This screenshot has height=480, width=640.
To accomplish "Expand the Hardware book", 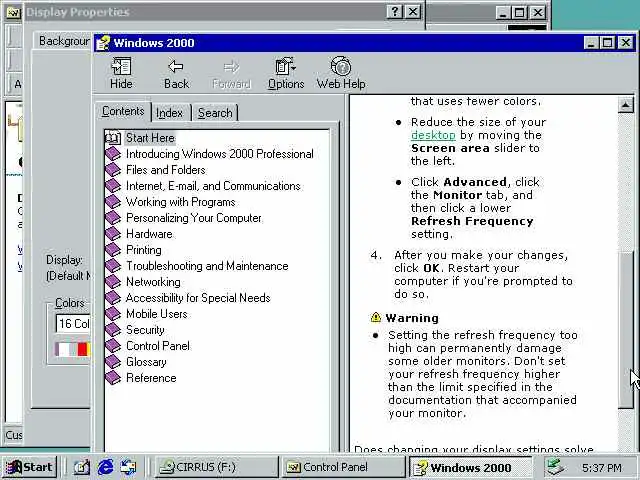I will pos(149,234).
